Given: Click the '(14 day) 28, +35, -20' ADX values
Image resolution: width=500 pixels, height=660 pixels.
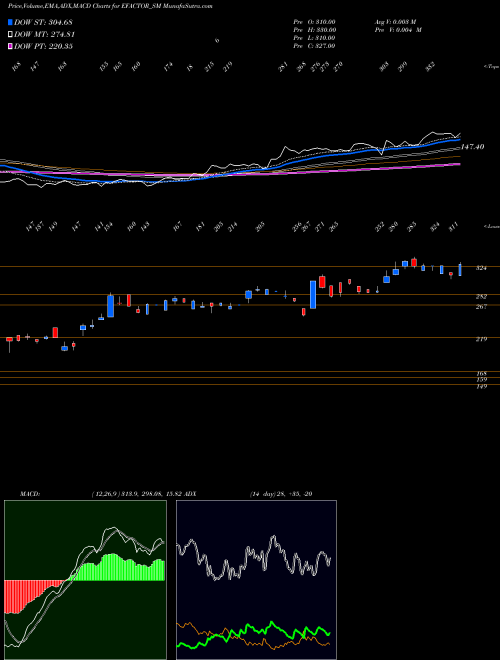Looking at the screenshot, I should [281, 494].
